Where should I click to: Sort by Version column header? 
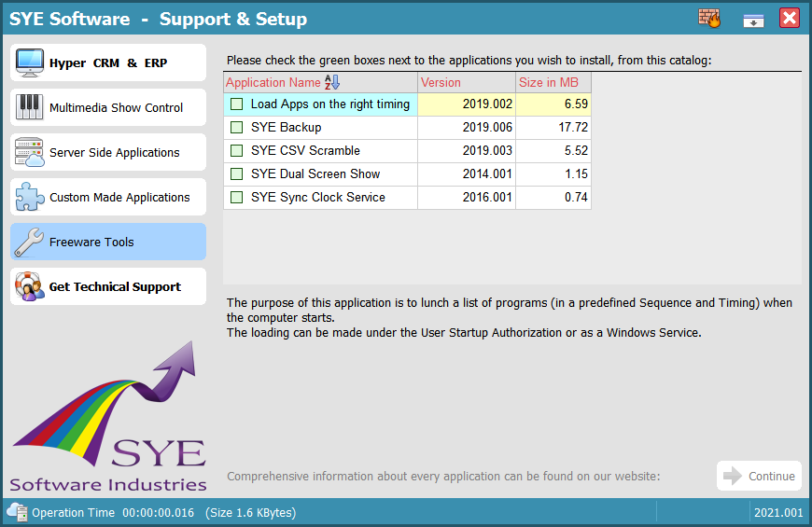click(x=467, y=82)
